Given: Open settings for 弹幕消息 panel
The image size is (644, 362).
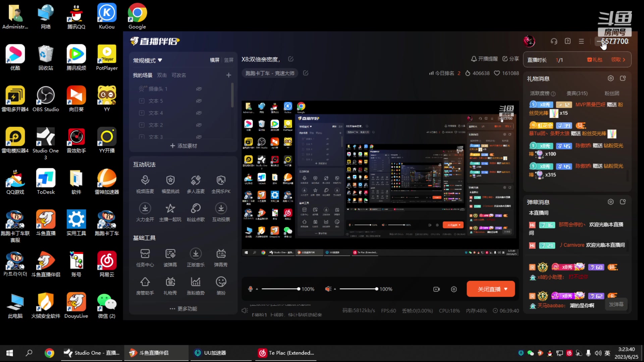Looking at the screenshot, I should (611, 202).
